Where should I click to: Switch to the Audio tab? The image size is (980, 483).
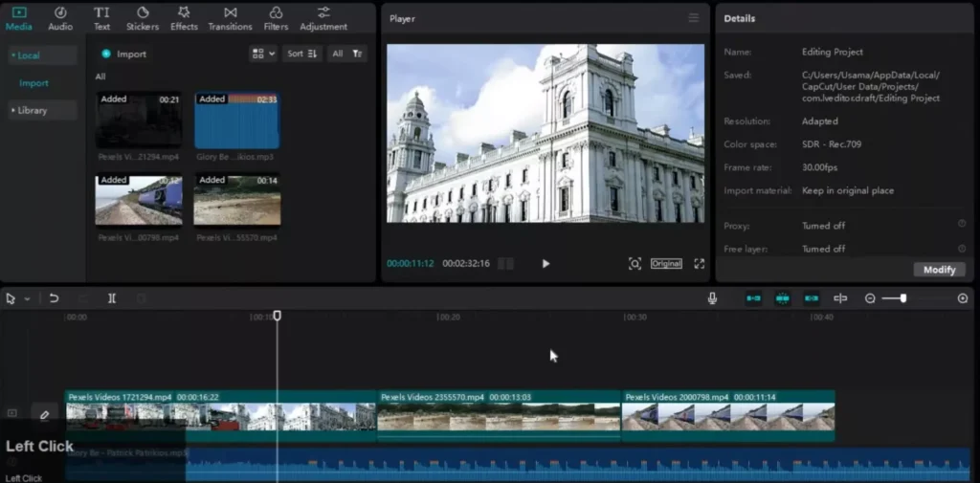coord(60,19)
